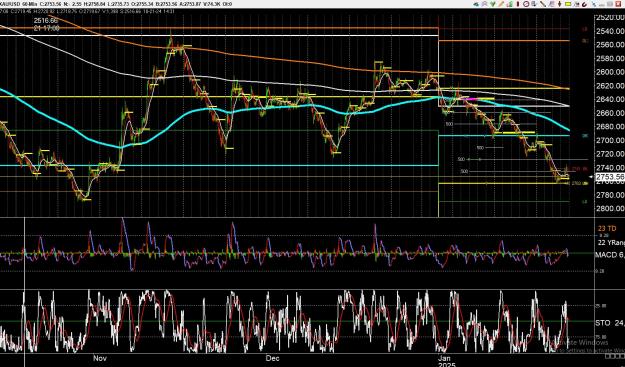Click the 2600.00 label on the price axis
Image resolution: width=625 pixels, height=367 pixels.
click(610, 72)
